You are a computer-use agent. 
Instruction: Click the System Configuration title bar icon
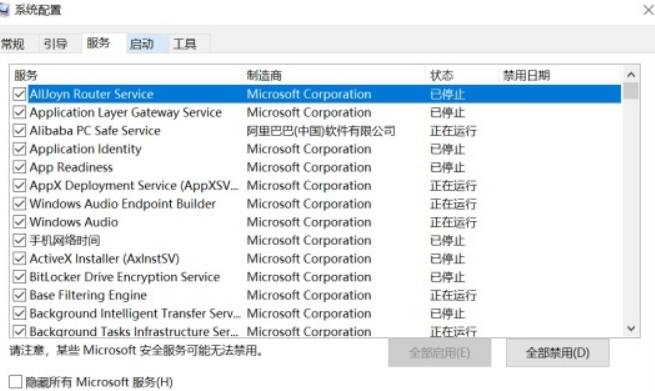coord(4,9)
